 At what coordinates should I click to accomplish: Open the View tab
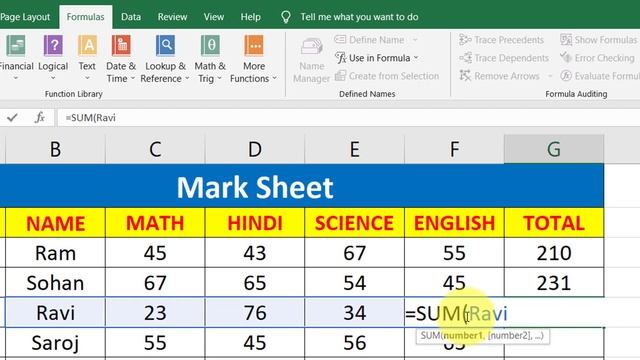(x=214, y=17)
